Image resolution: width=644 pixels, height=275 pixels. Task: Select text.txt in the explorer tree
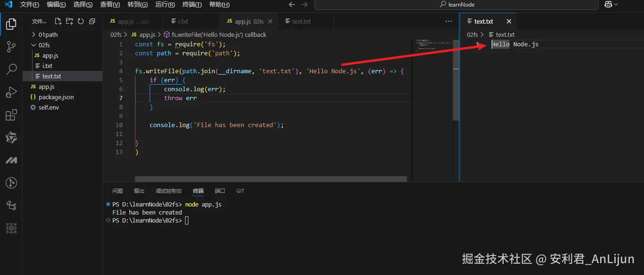[62, 76]
